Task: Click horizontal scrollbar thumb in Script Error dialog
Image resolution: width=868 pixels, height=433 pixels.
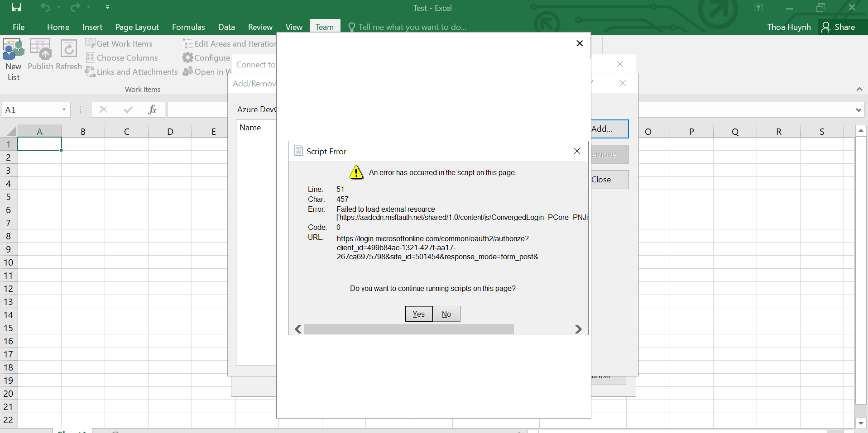Action: tap(409, 329)
